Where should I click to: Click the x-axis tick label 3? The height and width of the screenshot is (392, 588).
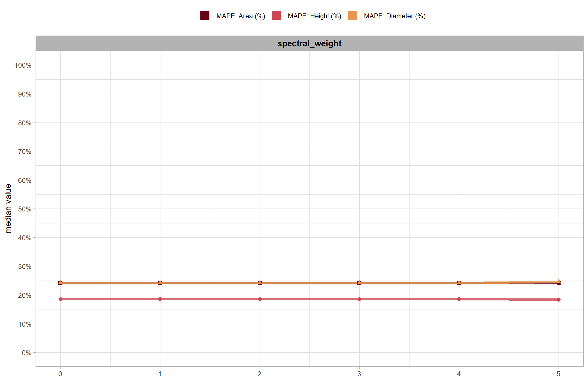(x=359, y=374)
